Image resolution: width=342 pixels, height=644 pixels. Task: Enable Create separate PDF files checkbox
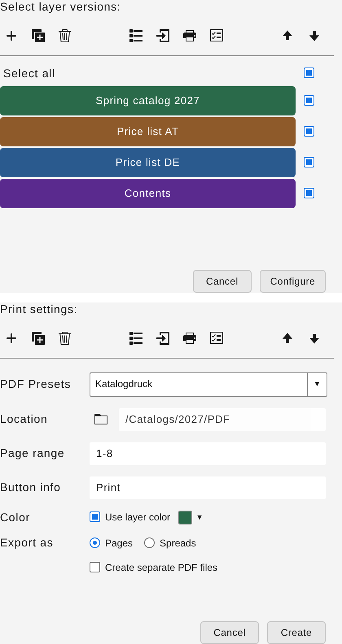(x=95, y=567)
